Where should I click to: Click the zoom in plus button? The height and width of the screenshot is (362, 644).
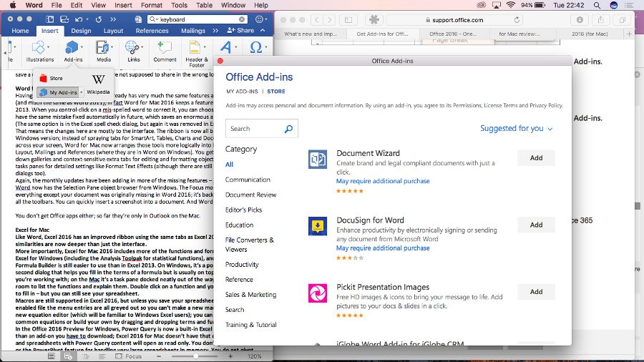(230, 356)
